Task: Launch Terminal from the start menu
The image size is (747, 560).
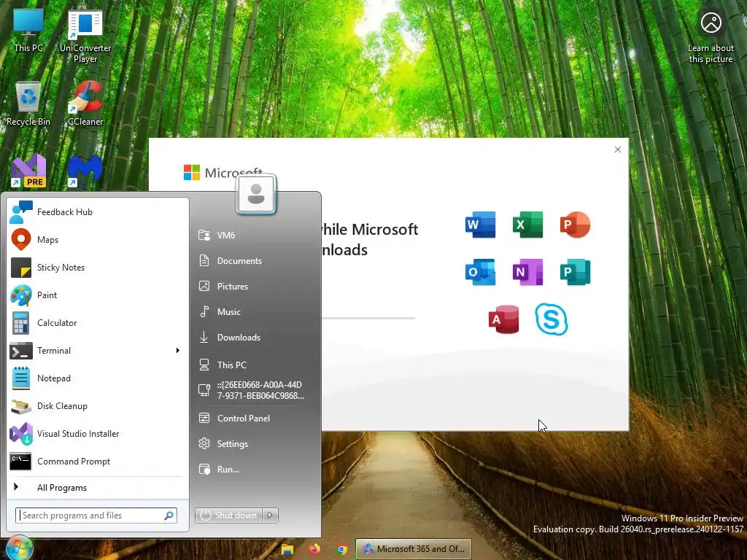Action: click(x=98, y=351)
